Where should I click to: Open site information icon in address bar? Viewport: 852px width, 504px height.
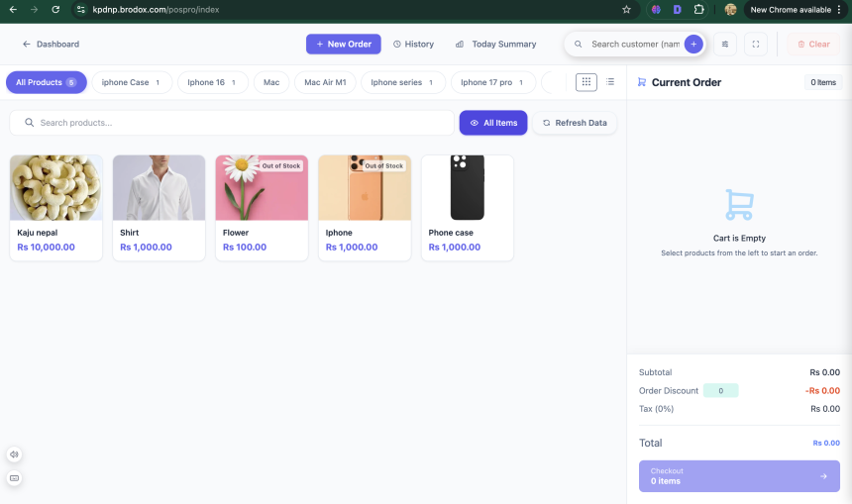point(81,9)
